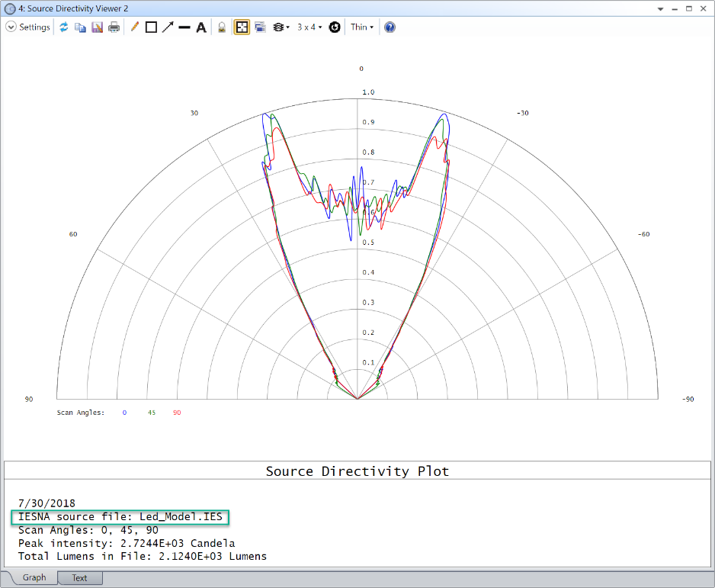Open the Thin line-width dropdown
715x588 pixels.
click(361, 27)
